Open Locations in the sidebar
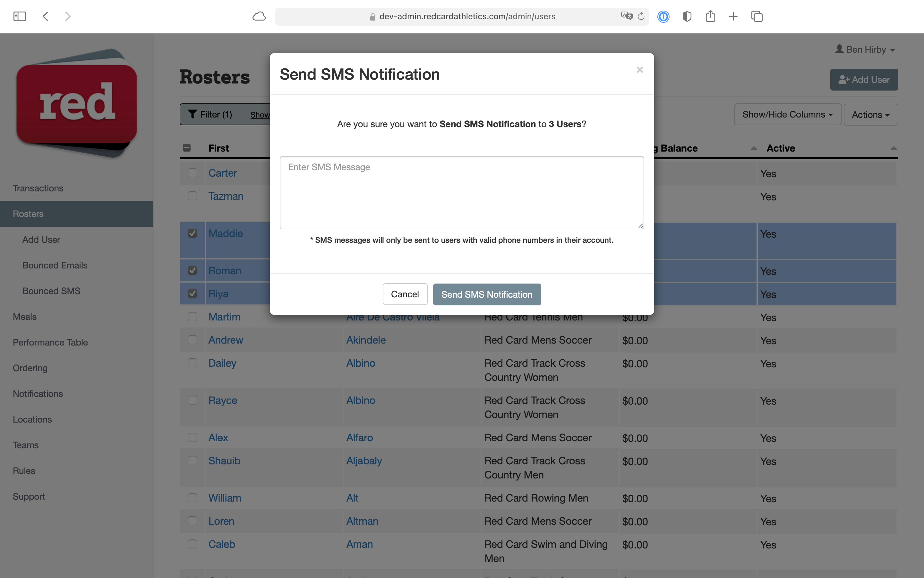This screenshot has width=924, height=578. [32, 419]
